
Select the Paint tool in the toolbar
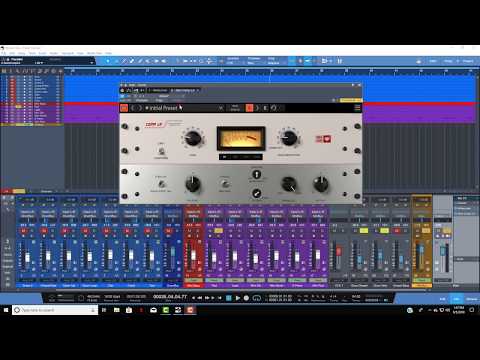coord(140,61)
